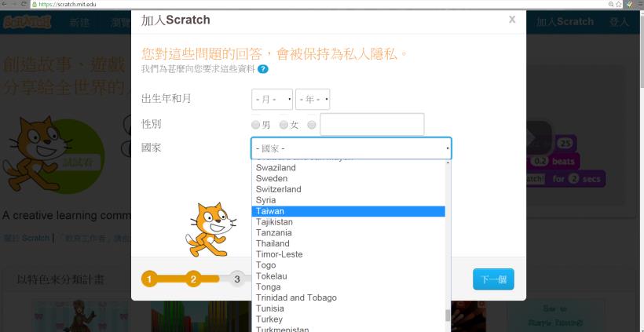Click the zoom magnifier icon in address bar

tap(611, 4)
